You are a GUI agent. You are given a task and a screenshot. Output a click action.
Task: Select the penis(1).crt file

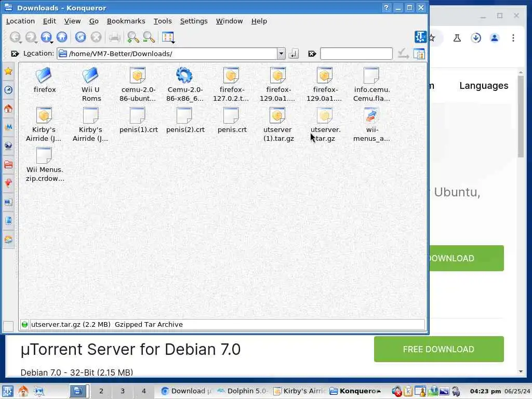pos(138,120)
